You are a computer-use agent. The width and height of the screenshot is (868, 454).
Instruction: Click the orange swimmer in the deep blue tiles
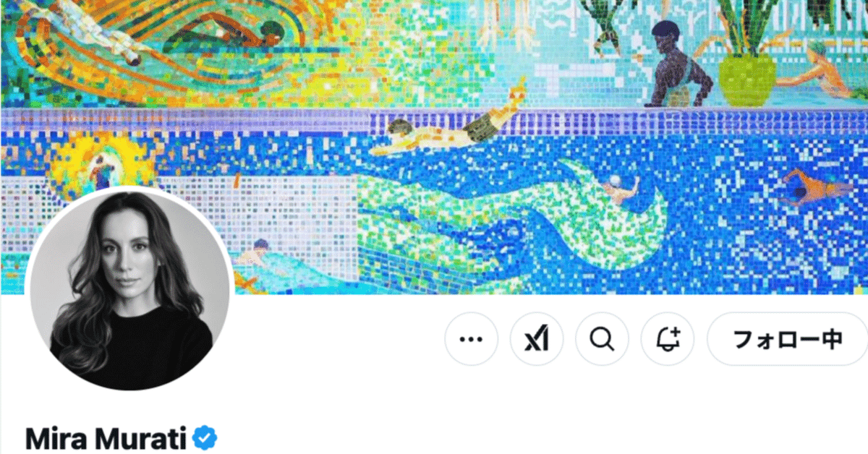[x=816, y=187]
